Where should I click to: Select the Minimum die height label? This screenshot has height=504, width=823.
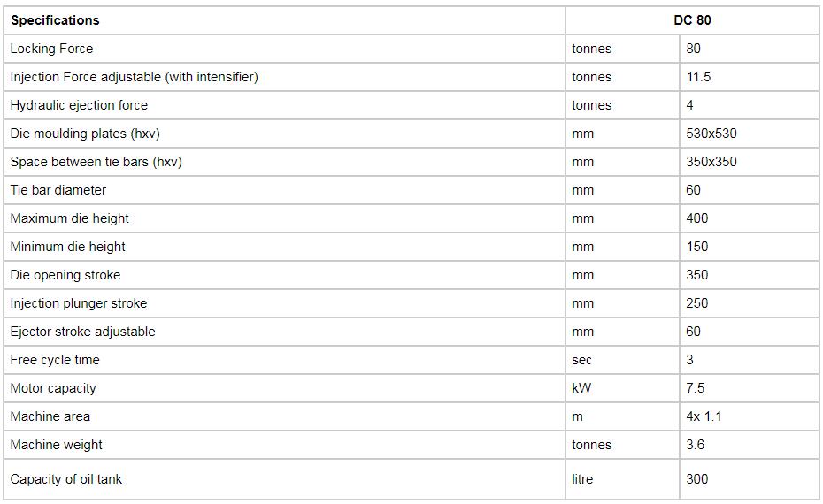pos(68,247)
